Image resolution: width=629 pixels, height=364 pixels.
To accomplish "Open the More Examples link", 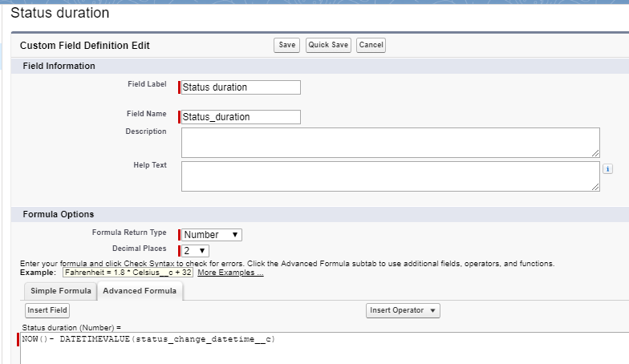I will (230, 273).
